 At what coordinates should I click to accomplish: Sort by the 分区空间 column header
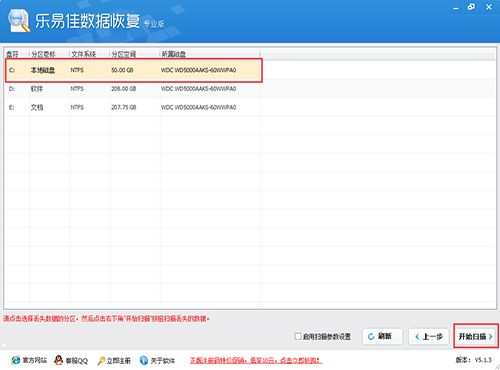tap(124, 54)
